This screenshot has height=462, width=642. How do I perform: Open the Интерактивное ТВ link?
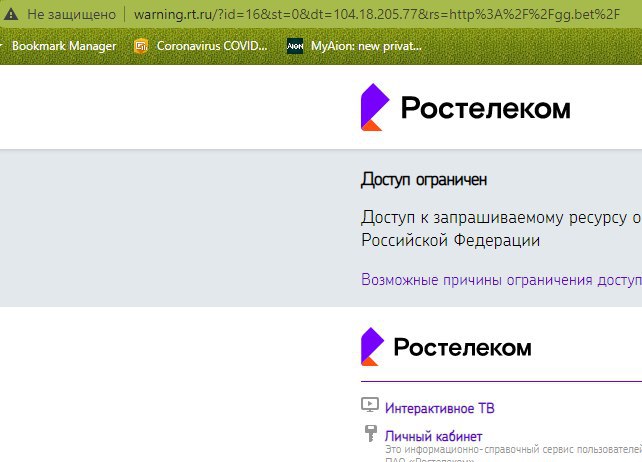440,408
